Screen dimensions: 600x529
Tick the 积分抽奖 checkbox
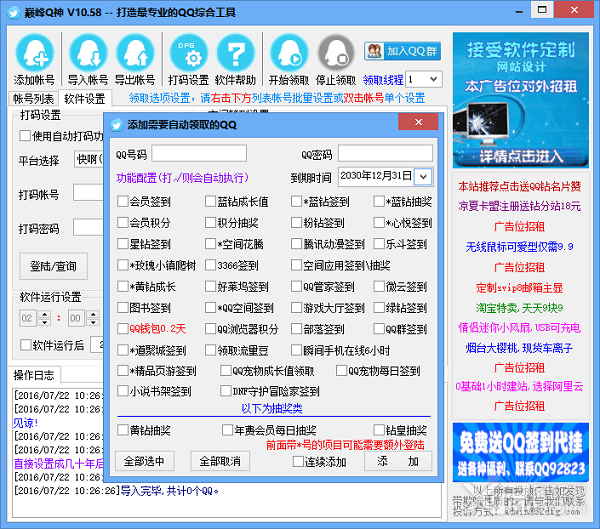click(210, 222)
